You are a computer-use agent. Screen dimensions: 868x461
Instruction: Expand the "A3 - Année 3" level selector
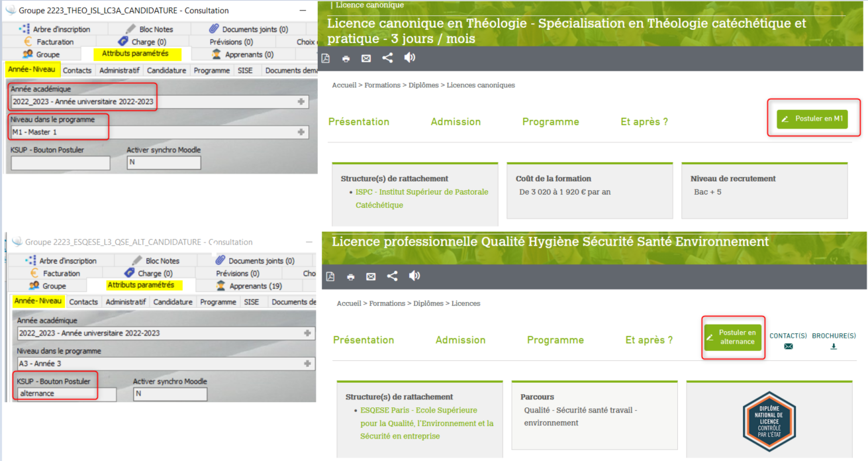[x=307, y=364]
